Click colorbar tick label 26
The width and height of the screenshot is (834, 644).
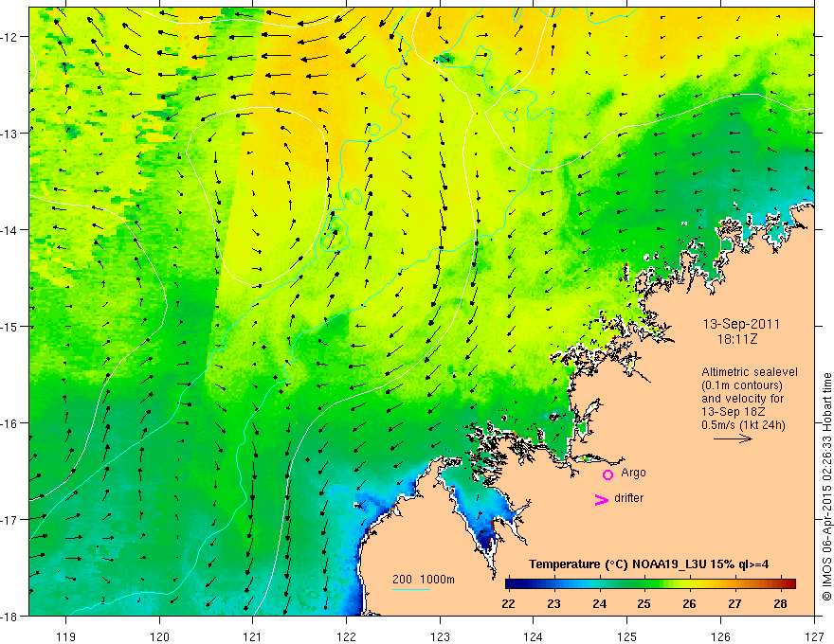pyautogui.click(x=689, y=604)
